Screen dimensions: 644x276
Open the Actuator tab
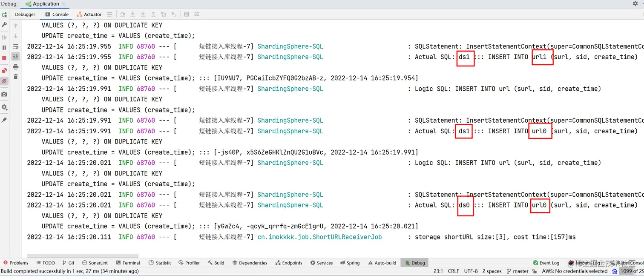pyautogui.click(x=89, y=14)
